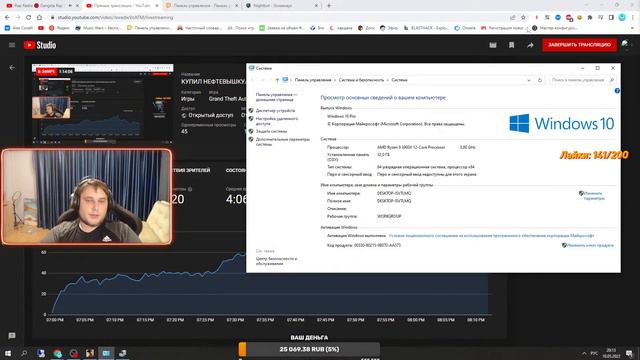Open the Chrome profile avatar
The height and width of the screenshot is (360, 640).
622,17
